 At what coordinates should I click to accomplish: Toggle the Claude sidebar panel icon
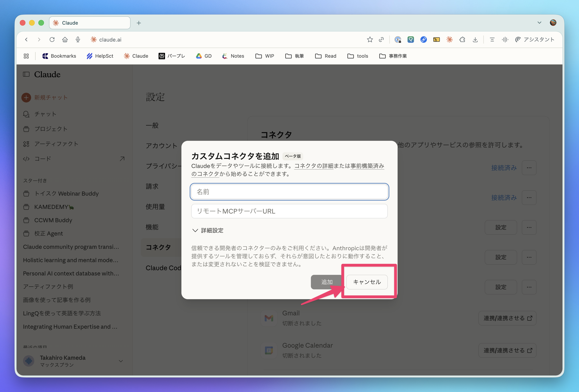[26, 74]
